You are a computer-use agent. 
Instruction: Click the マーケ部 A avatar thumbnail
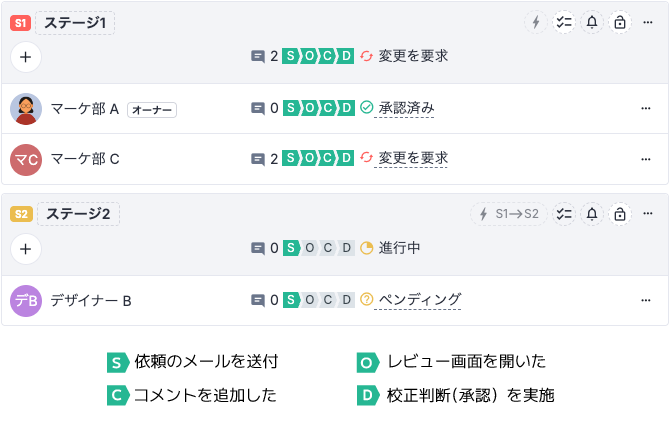[x=26, y=109]
